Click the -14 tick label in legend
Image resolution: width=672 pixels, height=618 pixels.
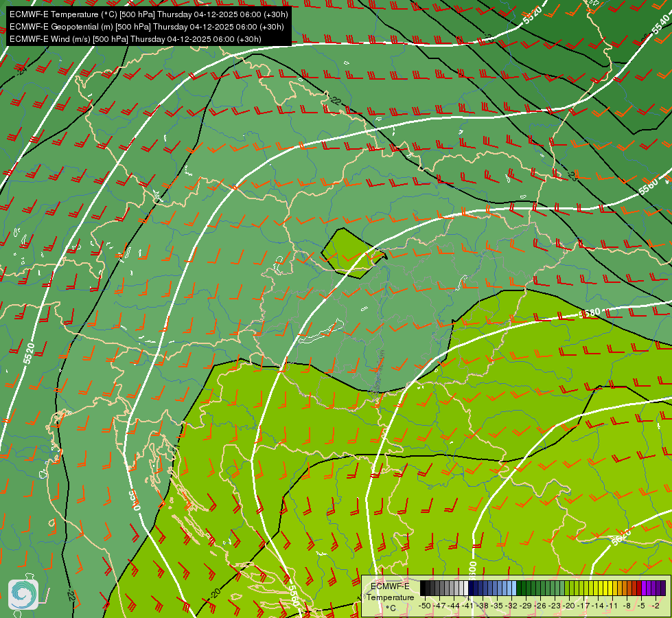(598, 606)
